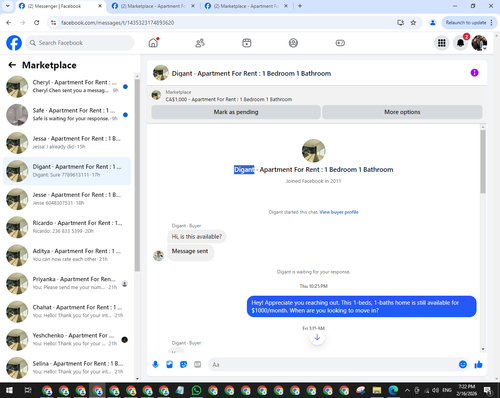Image resolution: width=500 pixels, height=398 pixels.
Task: Click the Search Facebook field
Action: point(79,43)
